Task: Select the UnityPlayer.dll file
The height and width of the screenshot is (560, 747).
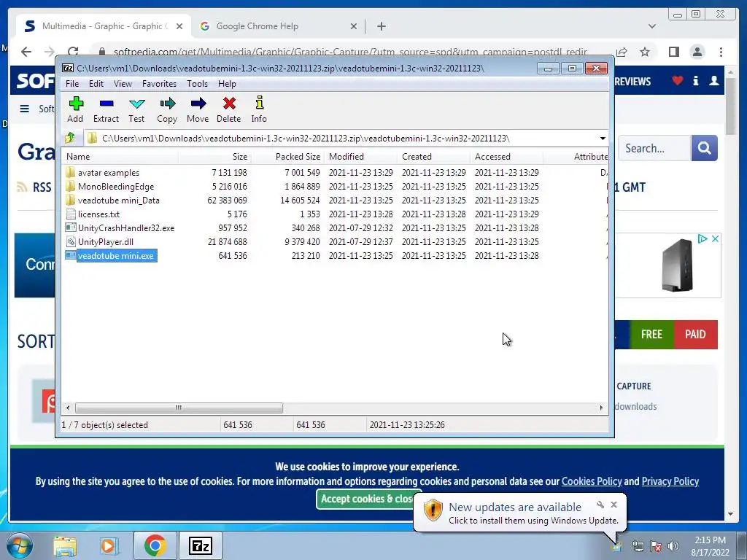Action: pos(106,242)
